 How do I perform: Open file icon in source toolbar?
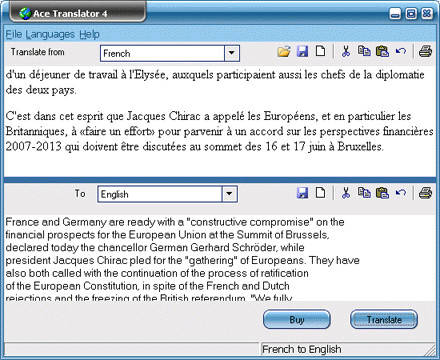tap(284, 52)
